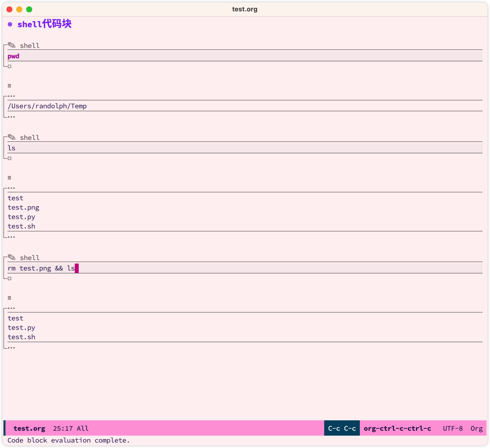Image resolution: width=490 pixels, height=448 pixels.
Task: Click results marker icon above final listing
Action: pos(9,298)
